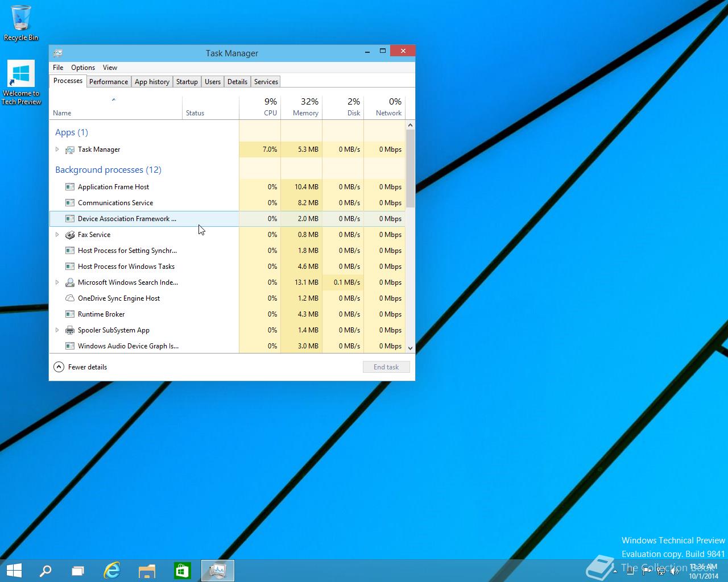Click the End task button
The image size is (728, 582).
point(386,367)
